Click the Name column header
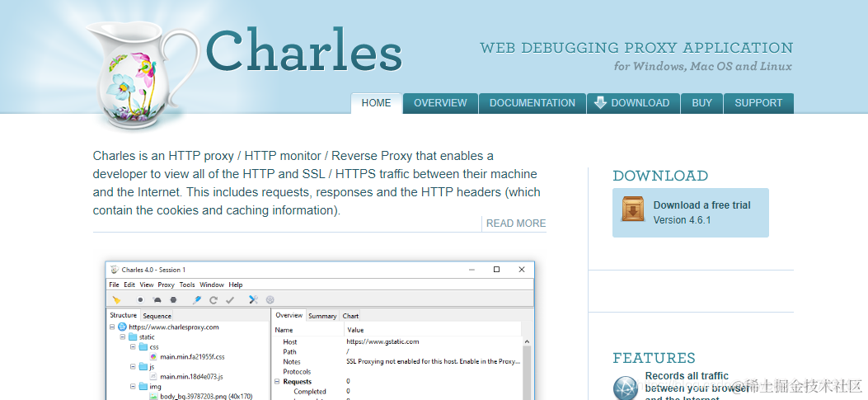The width and height of the screenshot is (868, 400). coord(307,330)
